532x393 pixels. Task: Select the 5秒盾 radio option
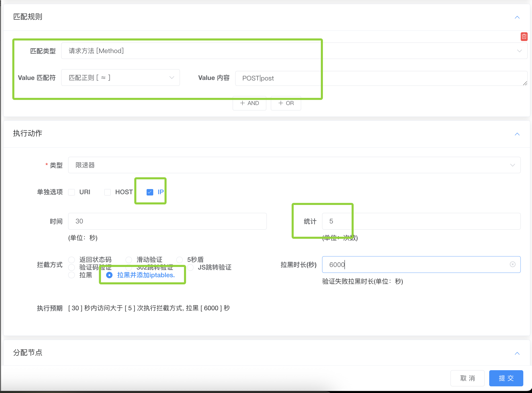180,260
